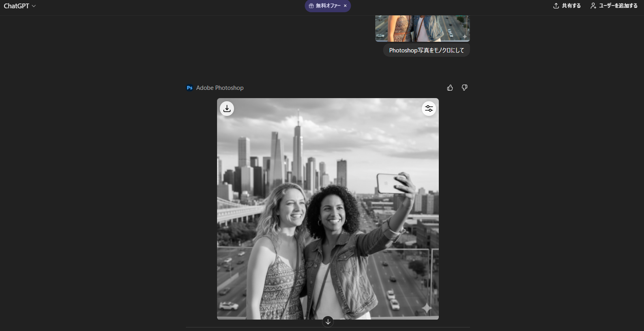Click the gift icon in 無料オファー pill
The image size is (644, 331).
(311, 6)
